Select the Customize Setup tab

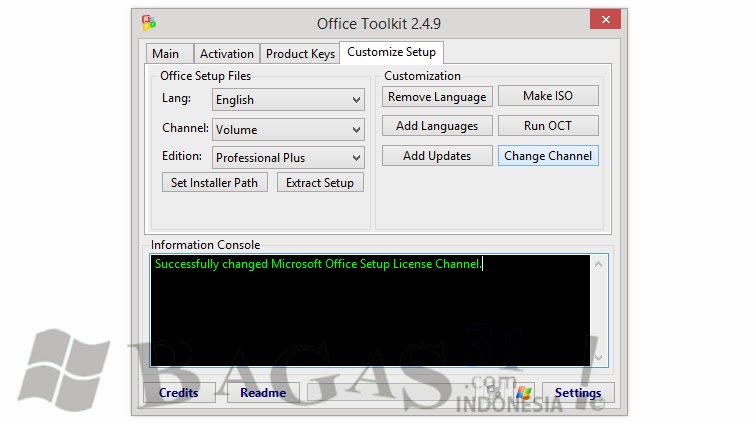[x=391, y=52]
